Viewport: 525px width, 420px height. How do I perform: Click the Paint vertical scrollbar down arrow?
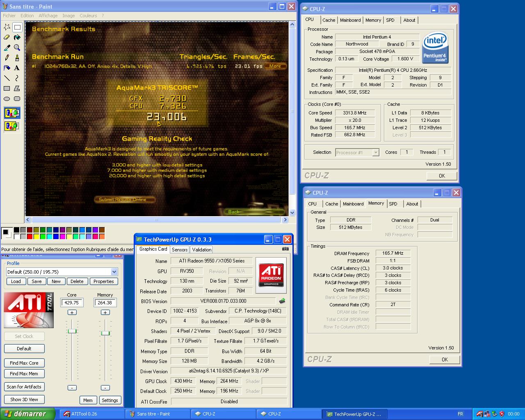pyautogui.click(x=292, y=212)
